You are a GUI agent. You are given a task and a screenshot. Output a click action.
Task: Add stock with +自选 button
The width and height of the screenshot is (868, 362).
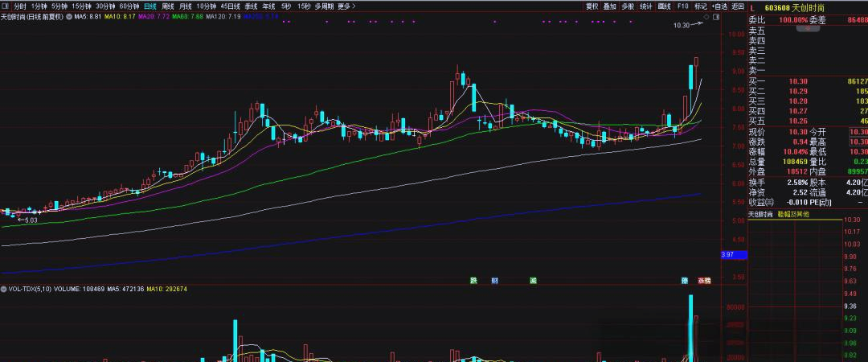pos(719,6)
